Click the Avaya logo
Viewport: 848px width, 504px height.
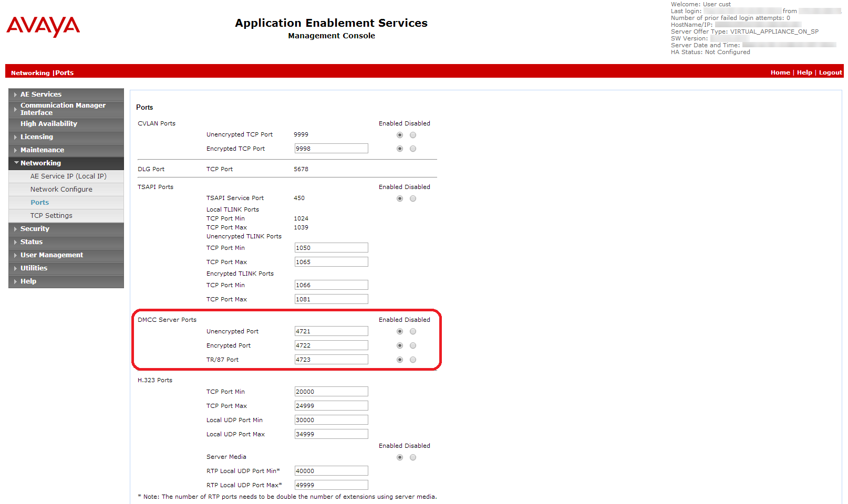pyautogui.click(x=43, y=26)
